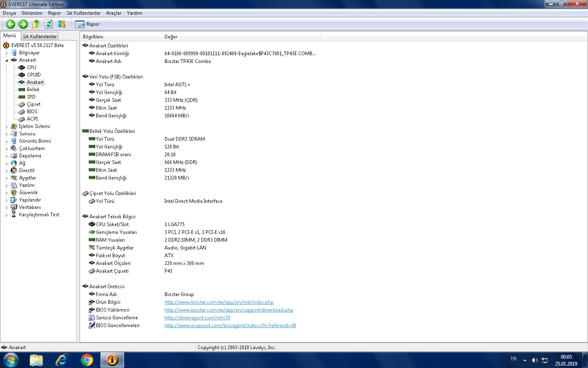Expand the DirectX tree node
Screen dimensions: 588x368
click(7, 171)
